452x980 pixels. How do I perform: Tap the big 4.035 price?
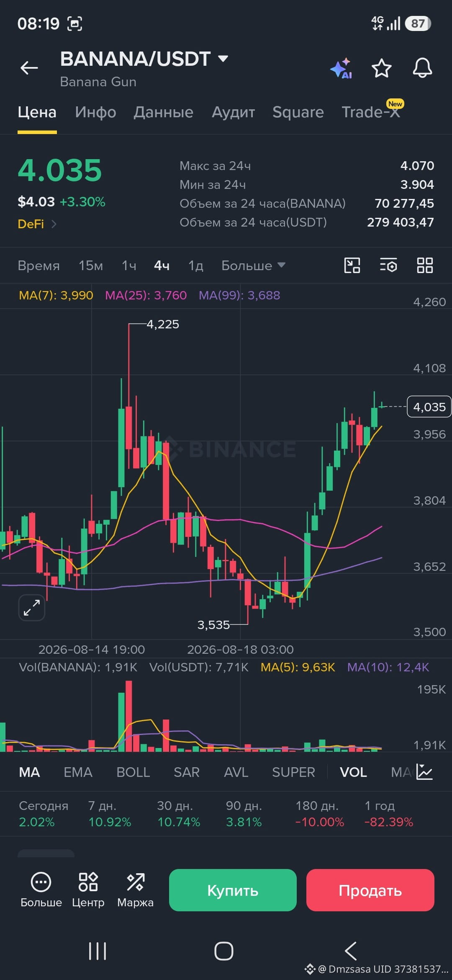tap(60, 170)
